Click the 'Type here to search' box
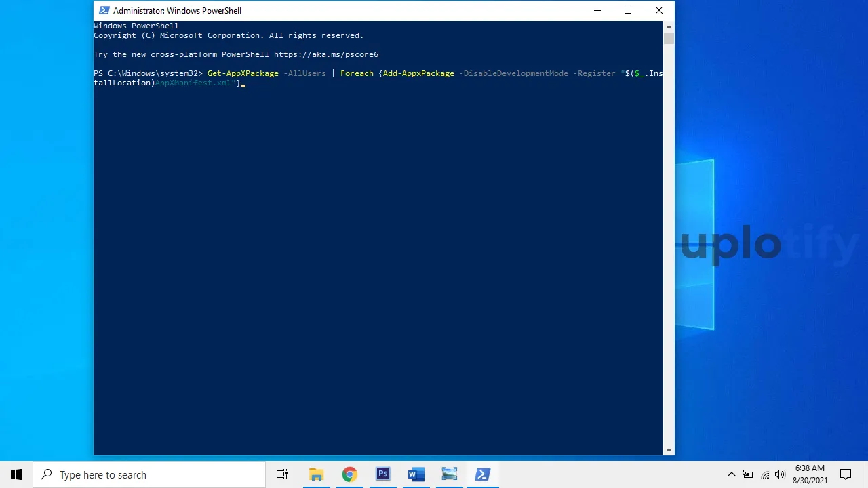868x488 pixels. pyautogui.click(x=149, y=474)
